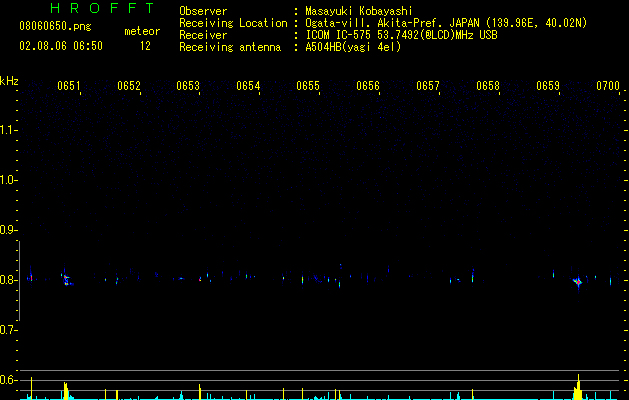Click the 0700 time marker

click(x=608, y=86)
